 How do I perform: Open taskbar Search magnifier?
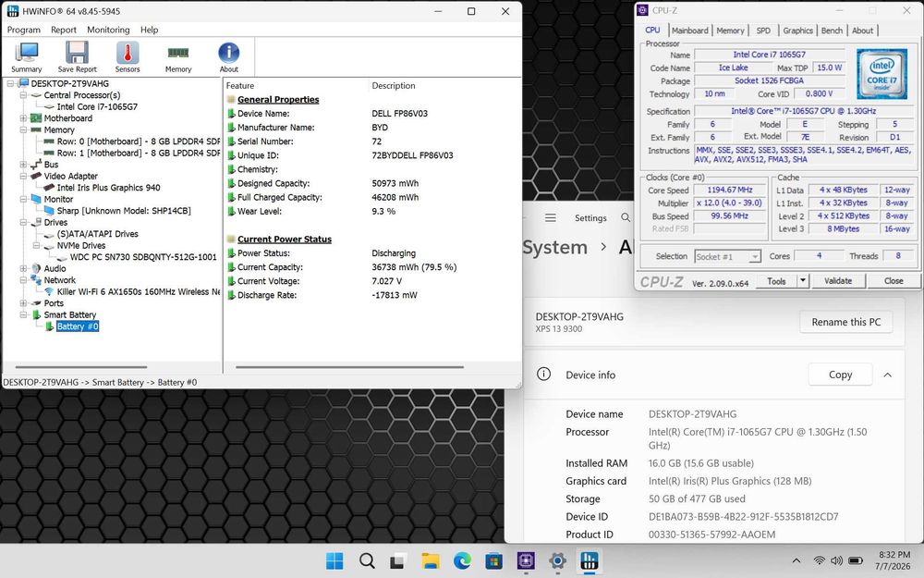pos(367,561)
